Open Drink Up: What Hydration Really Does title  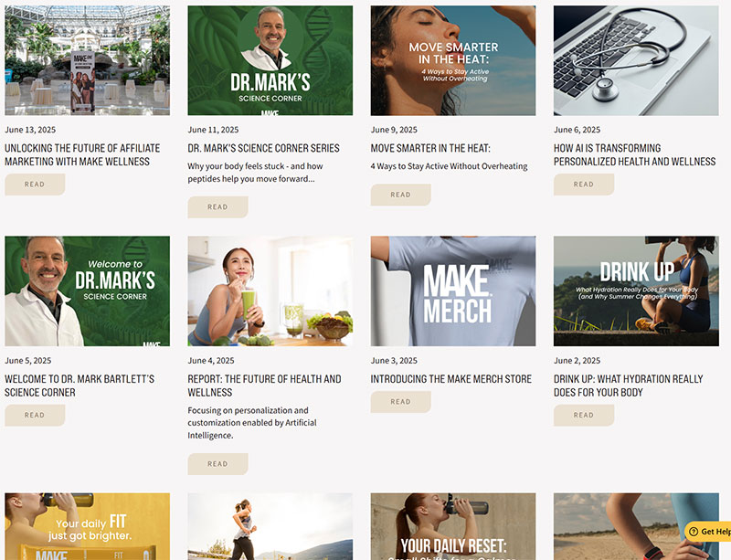tap(628, 386)
